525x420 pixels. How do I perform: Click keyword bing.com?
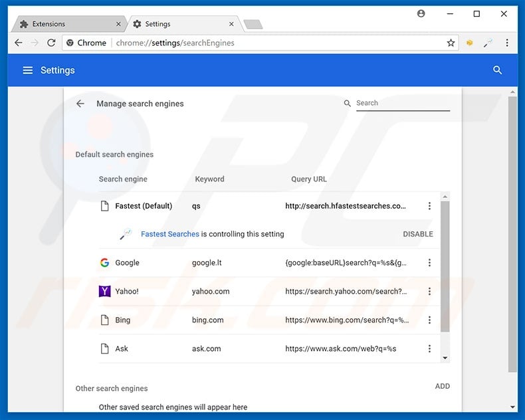207,320
